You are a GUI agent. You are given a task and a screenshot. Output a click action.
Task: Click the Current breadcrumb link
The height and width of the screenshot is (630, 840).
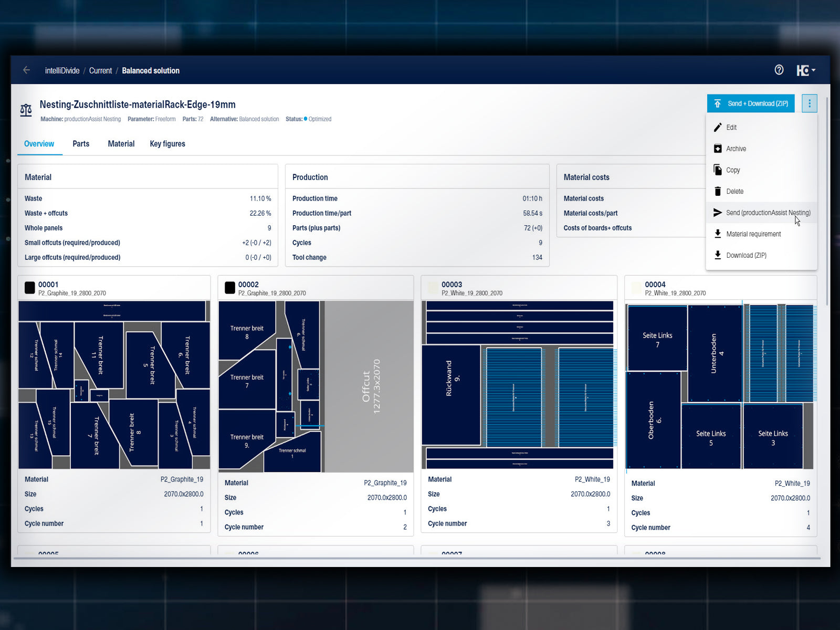(x=100, y=71)
